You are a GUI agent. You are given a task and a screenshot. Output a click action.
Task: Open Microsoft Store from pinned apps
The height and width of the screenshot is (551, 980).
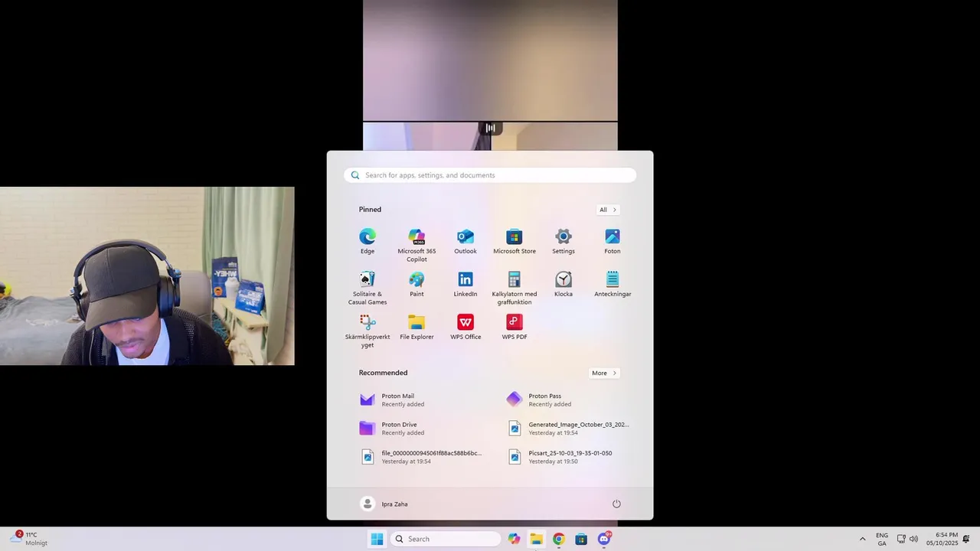514,241
